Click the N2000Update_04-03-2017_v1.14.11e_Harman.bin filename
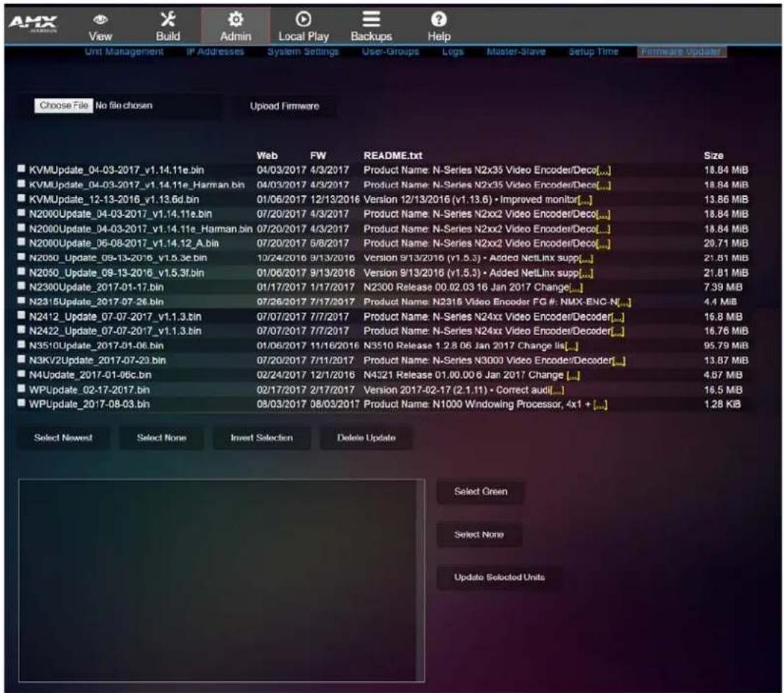 click(x=141, y=229)
